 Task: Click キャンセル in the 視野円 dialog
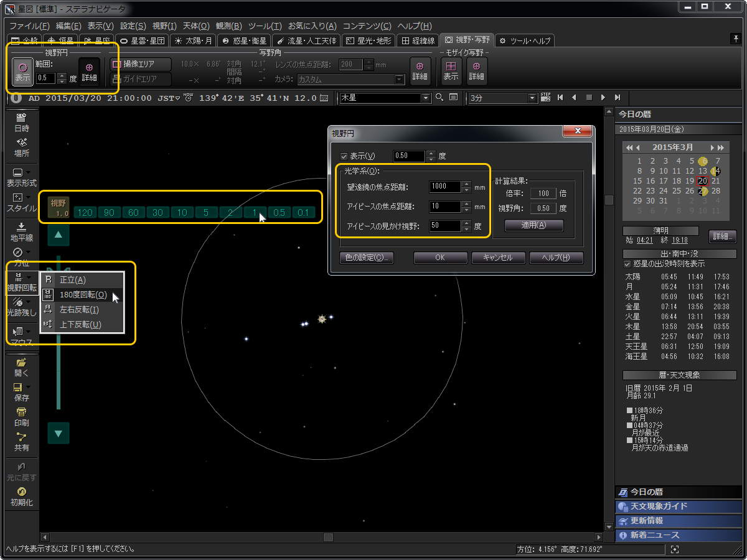499,258
